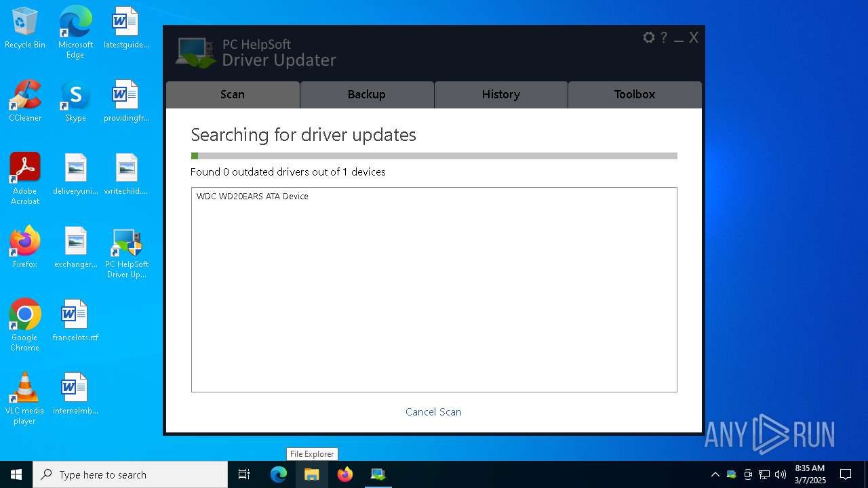
Task: Click the taskbar search box
Action: 130,474
